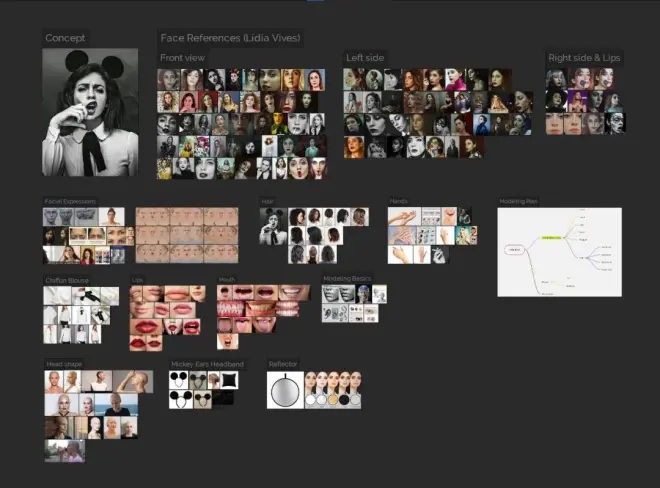Select the "Left side" label

click(365, 58)
